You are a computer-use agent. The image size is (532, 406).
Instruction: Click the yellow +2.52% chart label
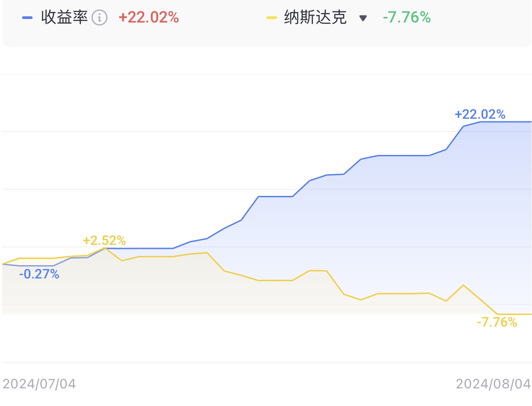pyautogui.click(x=104, y=241)
